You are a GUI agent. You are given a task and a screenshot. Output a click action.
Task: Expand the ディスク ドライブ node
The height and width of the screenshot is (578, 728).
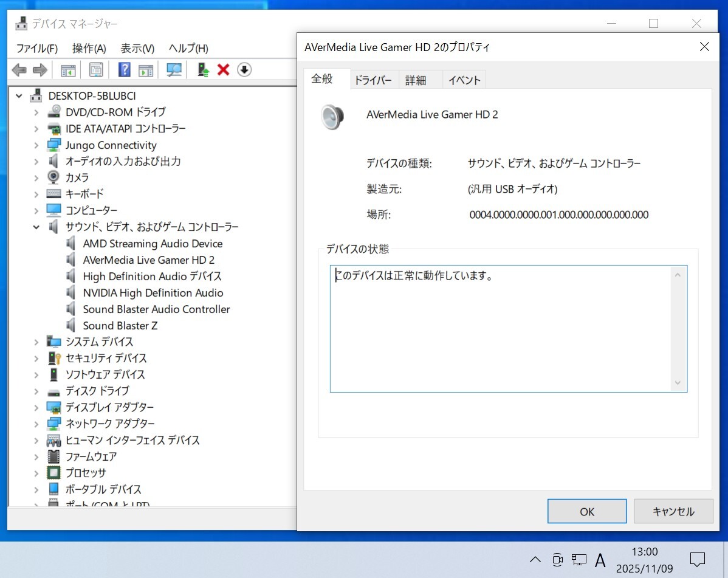pyautogui.click(x=36, y=391)
